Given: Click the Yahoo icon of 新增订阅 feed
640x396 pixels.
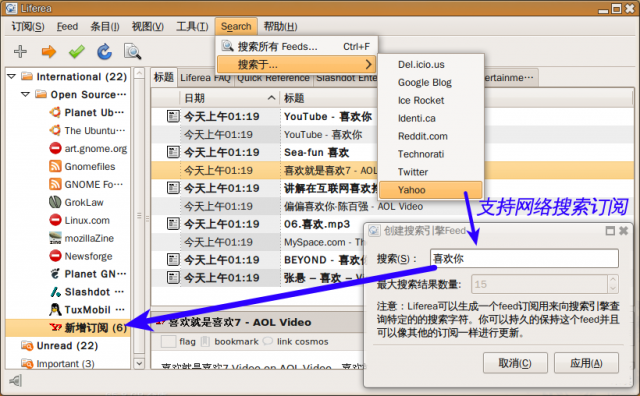Looking at the screenshot, I should point(55,327).
